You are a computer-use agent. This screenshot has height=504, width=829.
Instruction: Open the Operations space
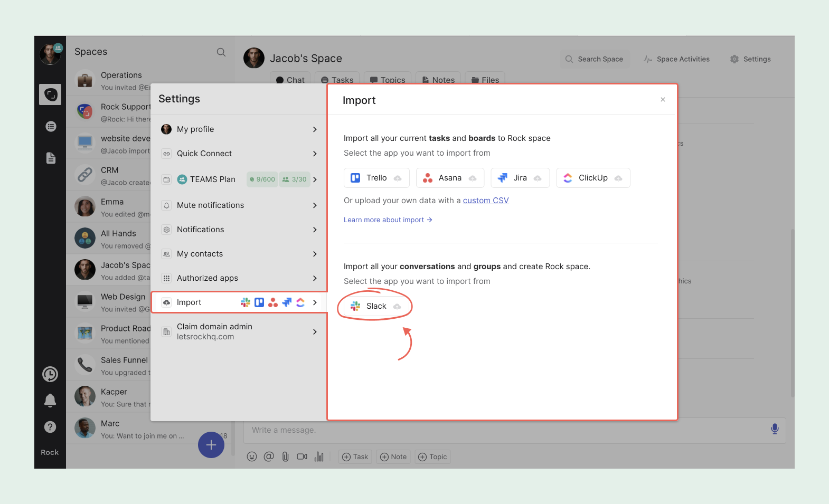pyautogui.click(x=108, y=81)
